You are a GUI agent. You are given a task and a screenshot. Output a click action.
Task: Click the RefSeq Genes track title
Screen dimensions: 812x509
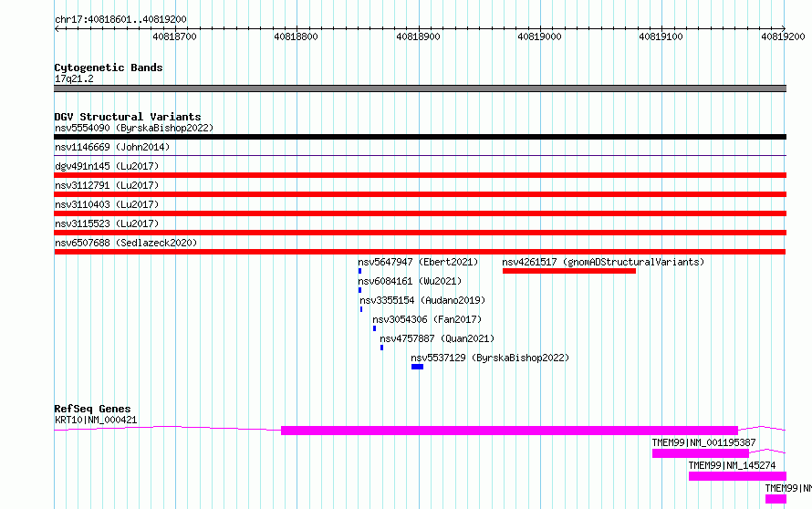(92, 409)
